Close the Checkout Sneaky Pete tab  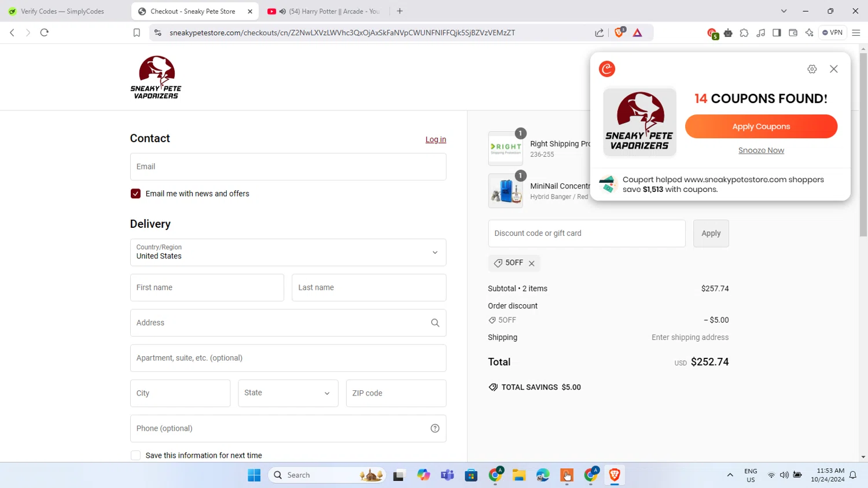[x=250, y=11]
